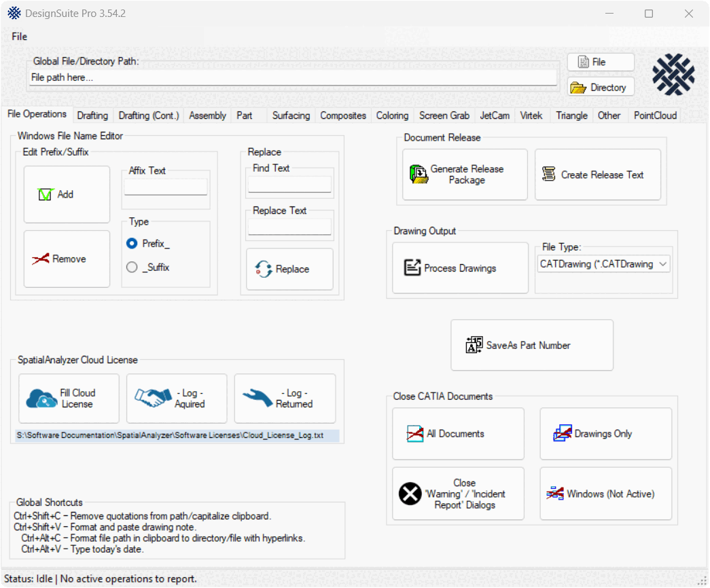Open the Virtek tab
Image resolution: width=710 pixels, height=588 pixels.
531,115
